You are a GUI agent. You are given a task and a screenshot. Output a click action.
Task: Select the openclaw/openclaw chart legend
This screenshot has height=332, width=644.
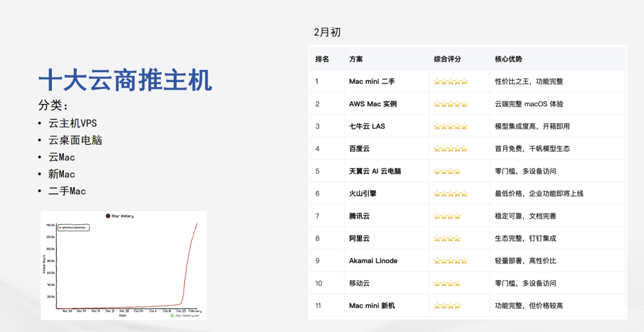[74, 227]
